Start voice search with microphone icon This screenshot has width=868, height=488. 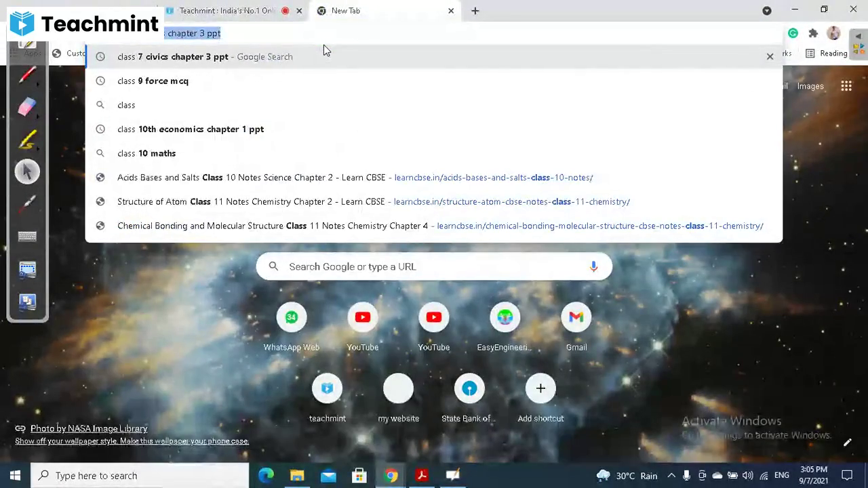[593, 266]
